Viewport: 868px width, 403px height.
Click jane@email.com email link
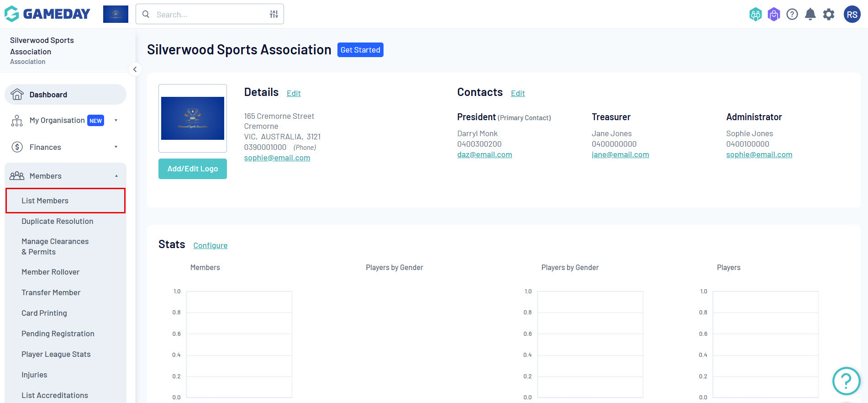tap(621, 154)
